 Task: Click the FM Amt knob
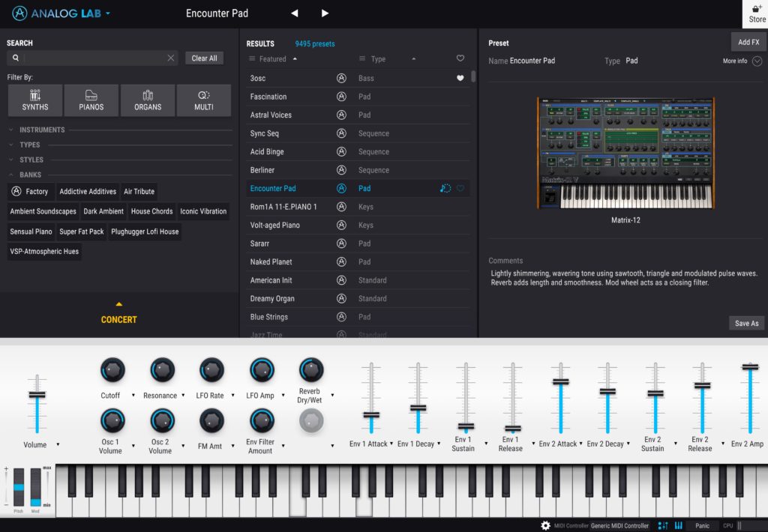pyautogui.click(x=211, y=421)
